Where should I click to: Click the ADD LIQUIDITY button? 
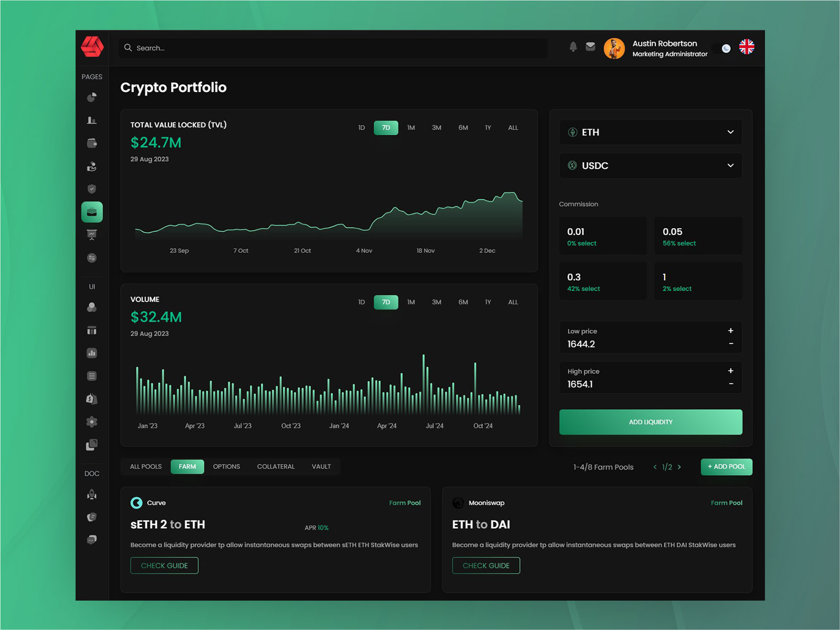(x=650, y=422)
